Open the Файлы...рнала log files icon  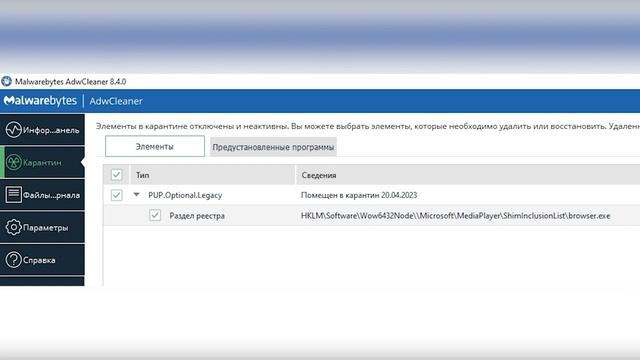(13, 195)
